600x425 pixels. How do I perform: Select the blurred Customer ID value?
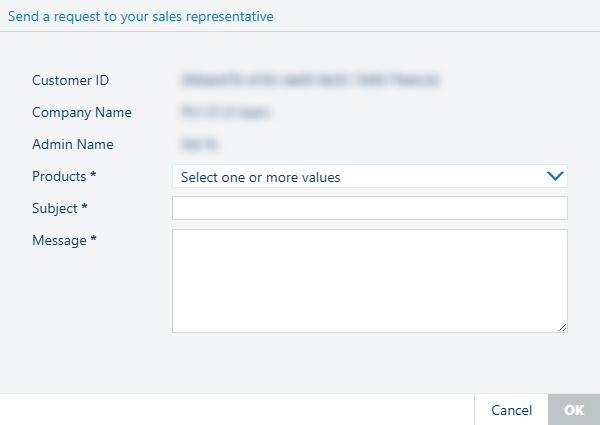point(311,80)
